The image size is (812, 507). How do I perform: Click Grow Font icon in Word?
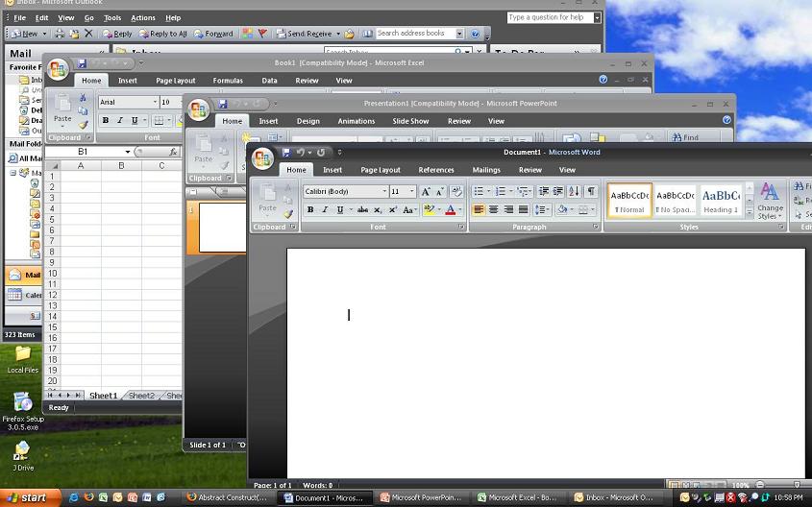pos(426,191)
